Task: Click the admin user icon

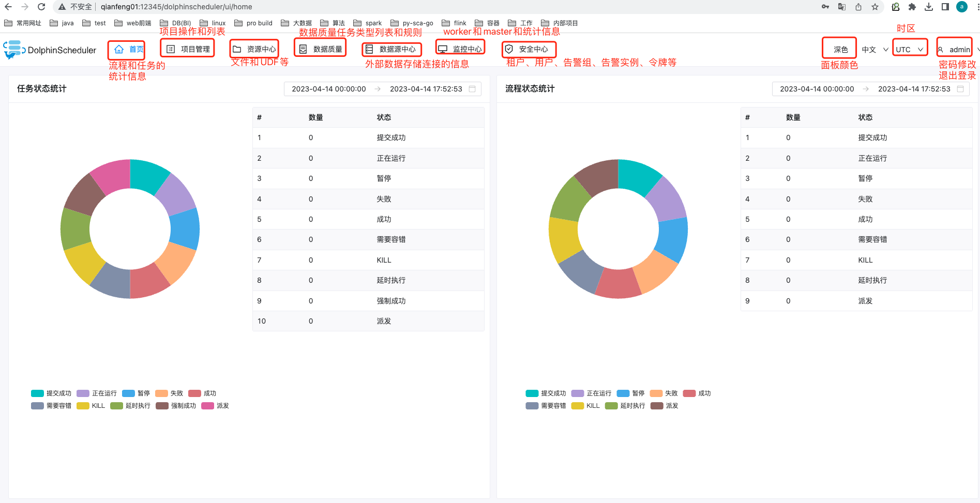Action: point(941,50)
